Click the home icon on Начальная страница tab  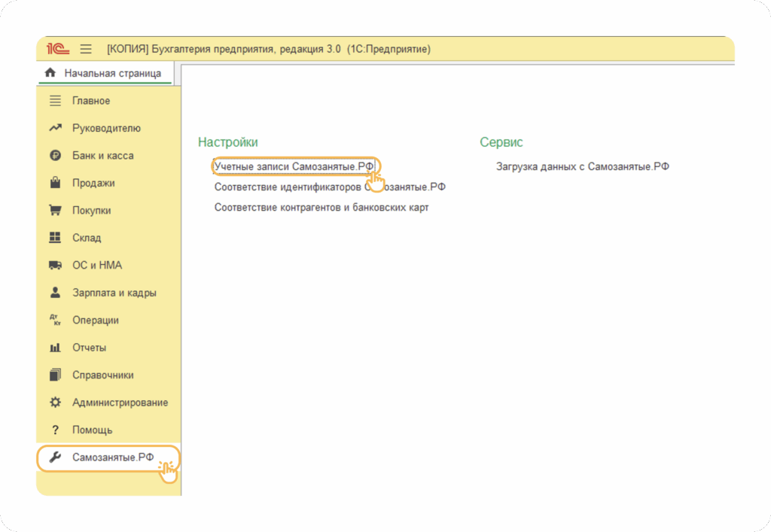coord(50,73)
